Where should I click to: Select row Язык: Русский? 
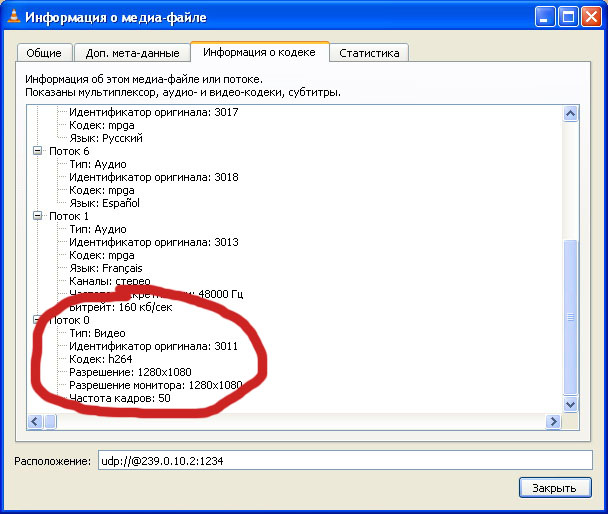106,138
